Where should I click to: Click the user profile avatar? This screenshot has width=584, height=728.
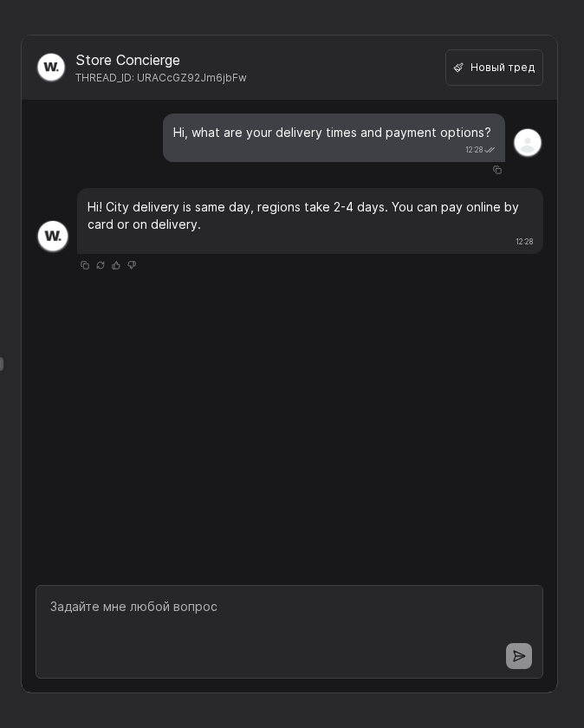(528, 142)
